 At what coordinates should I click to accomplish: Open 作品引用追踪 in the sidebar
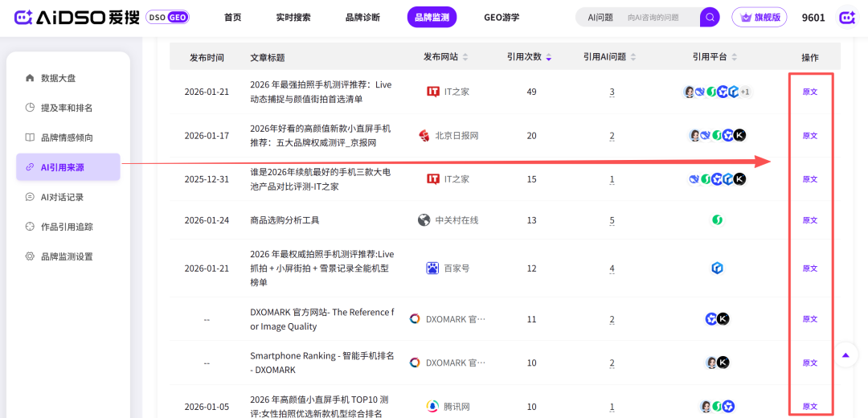click(x=68, y=227)
